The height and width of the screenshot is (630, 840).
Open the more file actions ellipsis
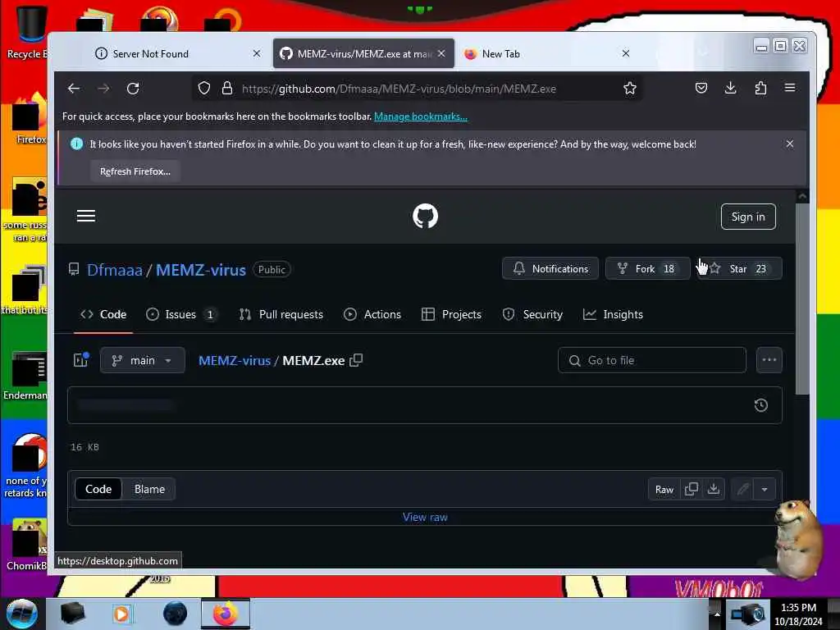coord(769,360)
